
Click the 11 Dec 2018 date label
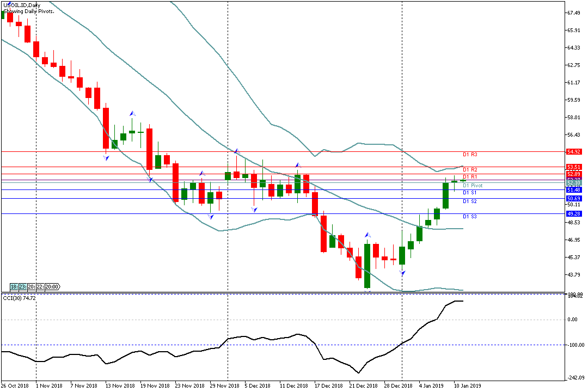[293, 385]
